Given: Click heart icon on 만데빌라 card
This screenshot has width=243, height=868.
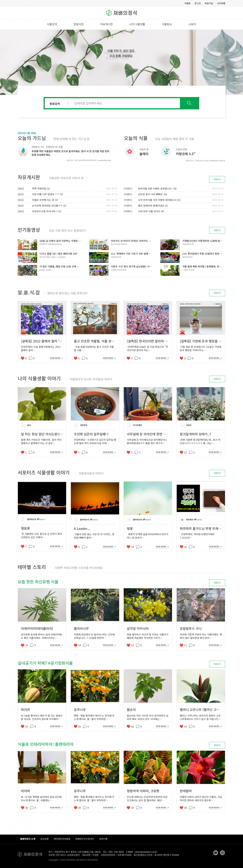Looking at the screenshot, I should (x=181, y=807).
